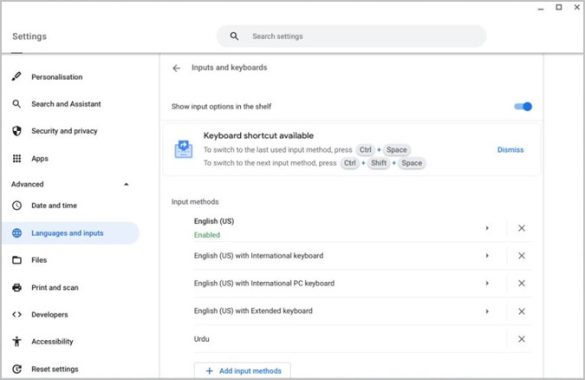The image size is (585, 380).
Task: Remove English (US) with Extended keyboard
Action: (x=522, y=311)
